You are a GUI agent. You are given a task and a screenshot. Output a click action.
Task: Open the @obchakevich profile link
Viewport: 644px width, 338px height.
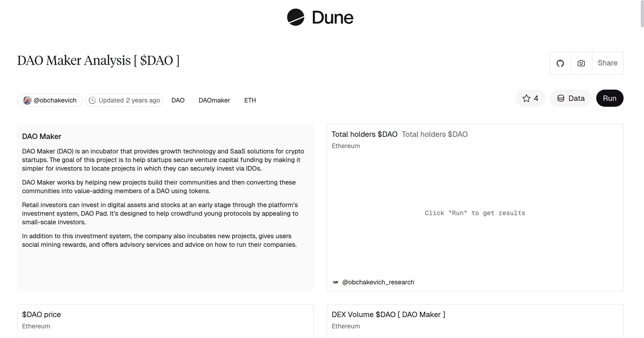point(55,100)
